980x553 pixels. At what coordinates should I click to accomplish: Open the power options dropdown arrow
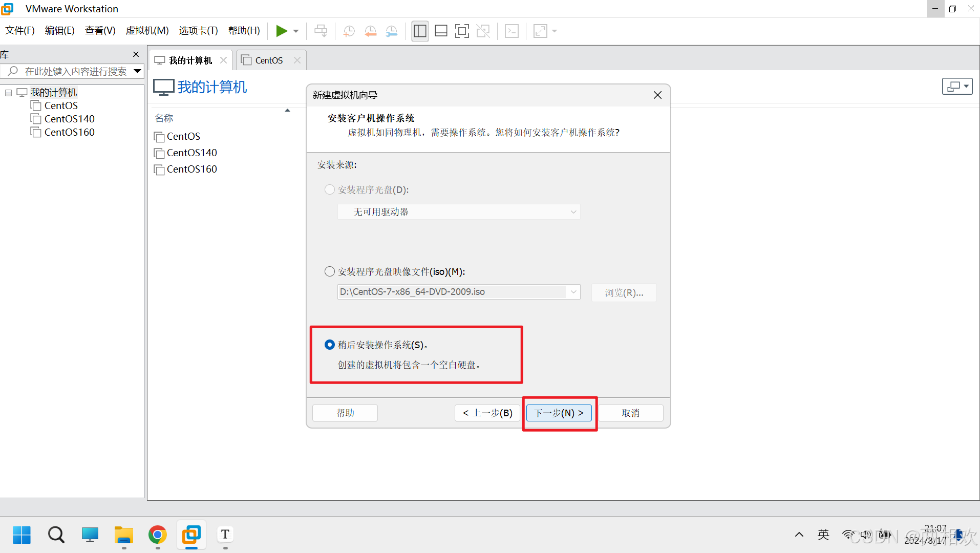point(296,31)
